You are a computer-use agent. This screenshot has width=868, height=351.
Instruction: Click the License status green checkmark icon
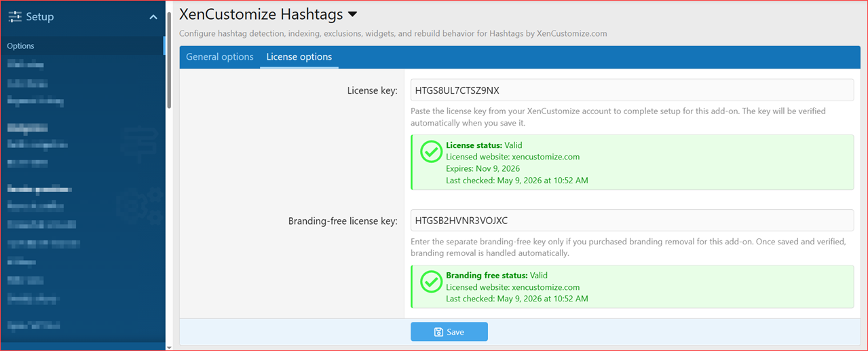(431, 151)
